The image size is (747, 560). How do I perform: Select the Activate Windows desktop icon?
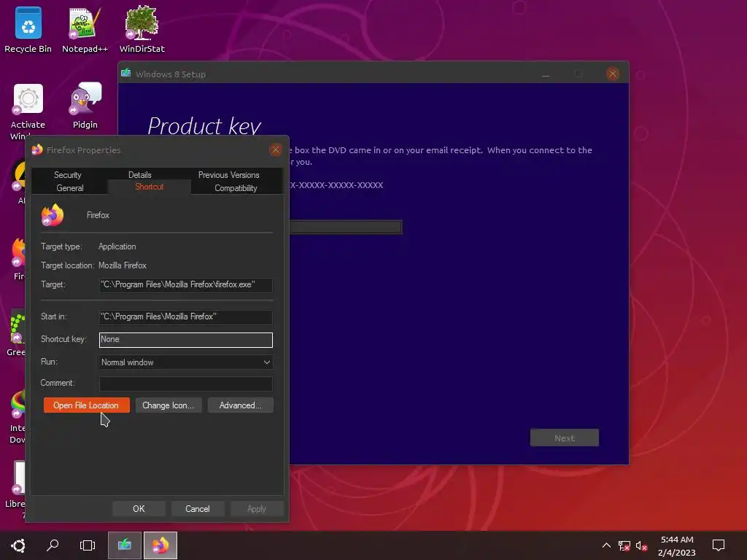[x=28, y=112]
